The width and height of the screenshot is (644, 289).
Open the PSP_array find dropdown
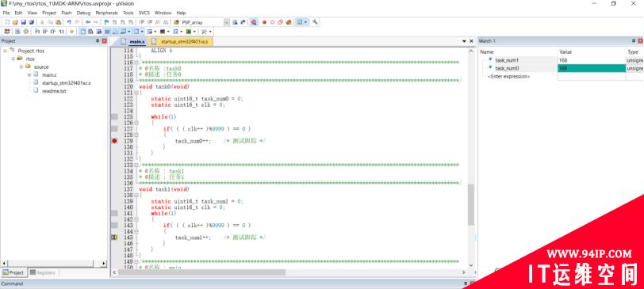coord(227,22)
